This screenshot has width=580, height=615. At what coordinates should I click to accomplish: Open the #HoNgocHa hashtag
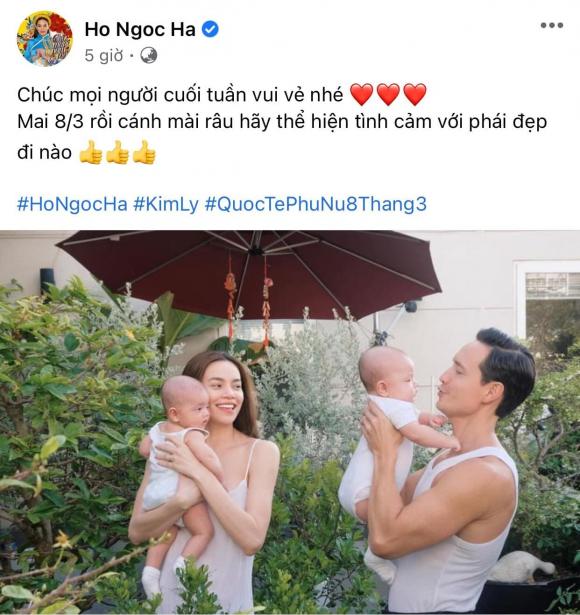click(72, 204)
